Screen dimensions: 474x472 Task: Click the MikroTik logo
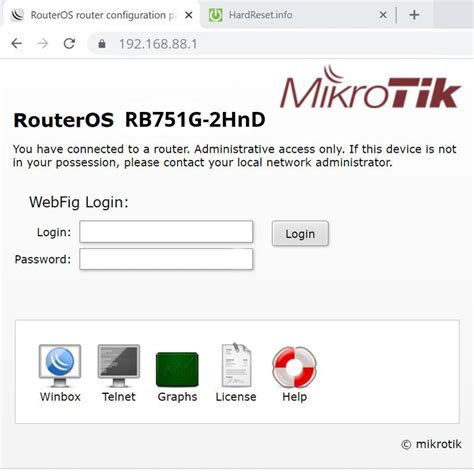(x=371, y=87)
